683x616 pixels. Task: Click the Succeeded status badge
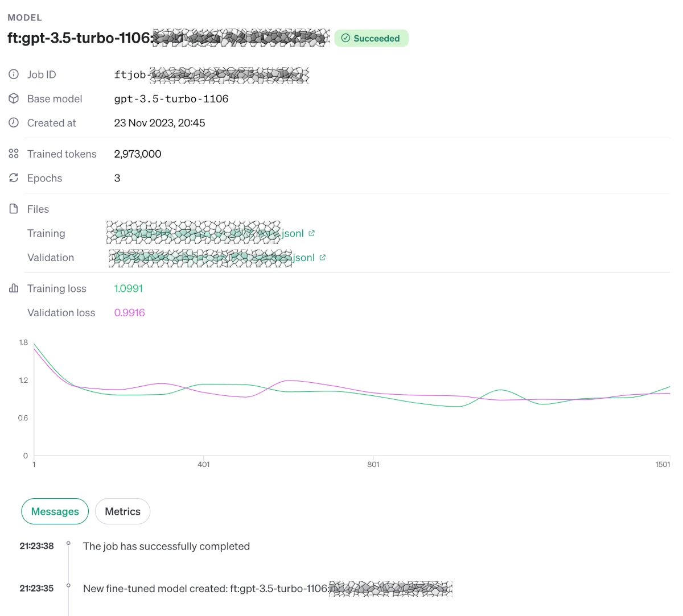372,38
